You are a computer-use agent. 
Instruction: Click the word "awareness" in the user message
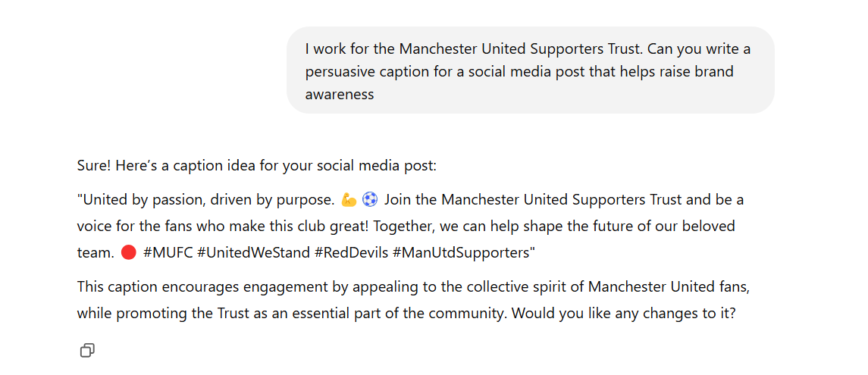(340, 95)
